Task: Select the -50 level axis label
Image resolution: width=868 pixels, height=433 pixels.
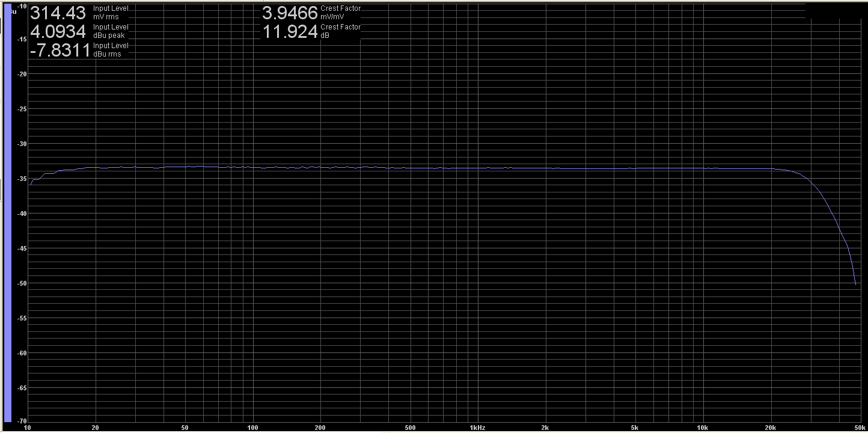Action: point(22,283)
